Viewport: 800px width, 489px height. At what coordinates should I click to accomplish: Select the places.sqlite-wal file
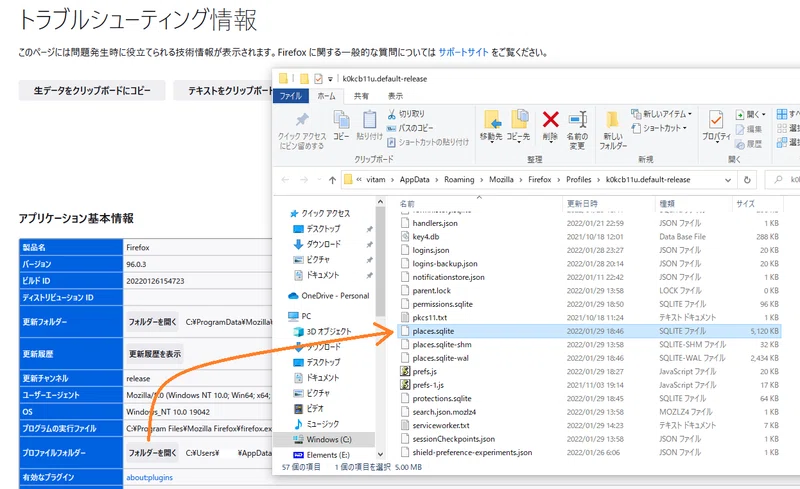point(441,358)
